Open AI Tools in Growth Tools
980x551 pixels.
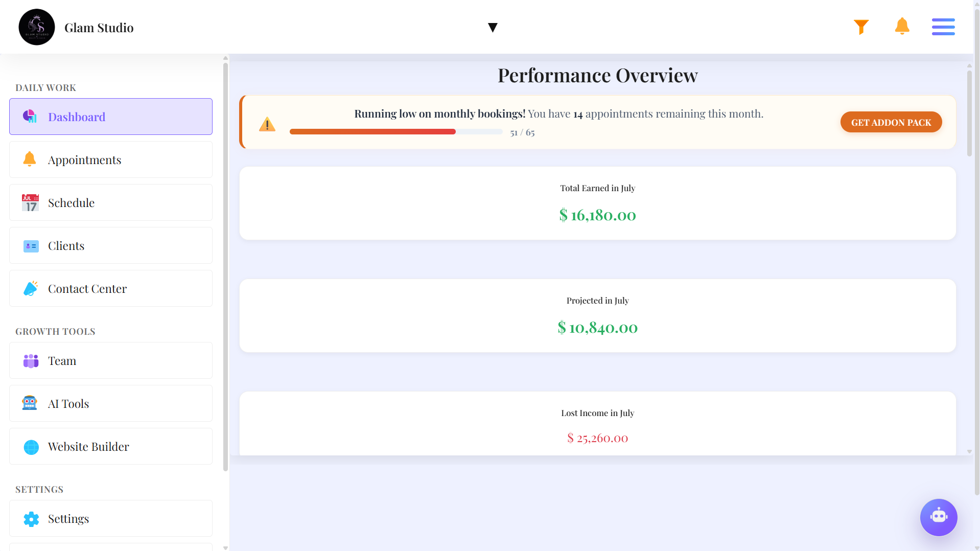click(111, 403)
